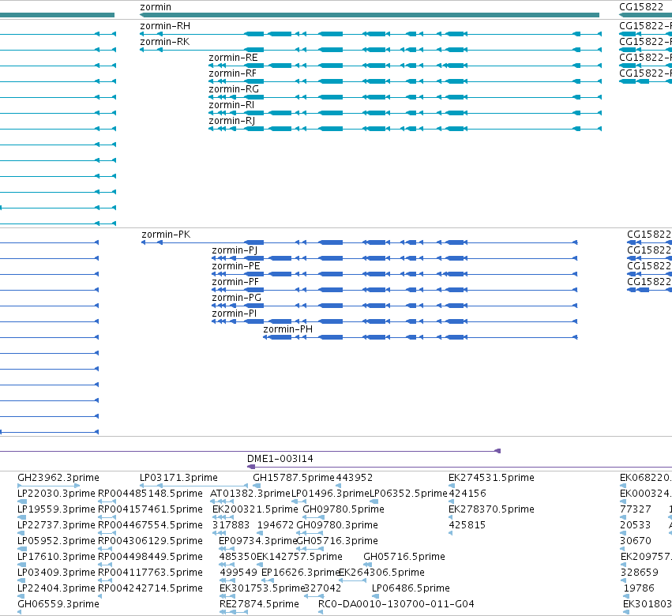Select the thick teal zormin gene bar
The height and width of the screenshot is (616, 672).
coord(370,15)
